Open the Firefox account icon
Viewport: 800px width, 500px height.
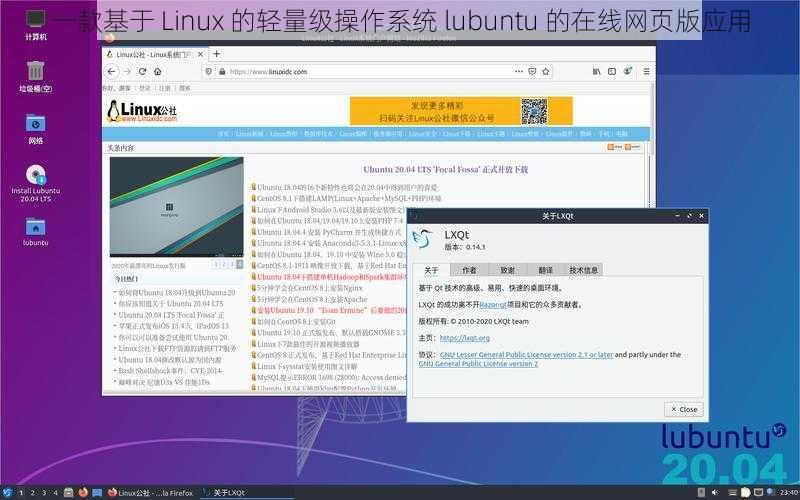[x=628, y=71]
